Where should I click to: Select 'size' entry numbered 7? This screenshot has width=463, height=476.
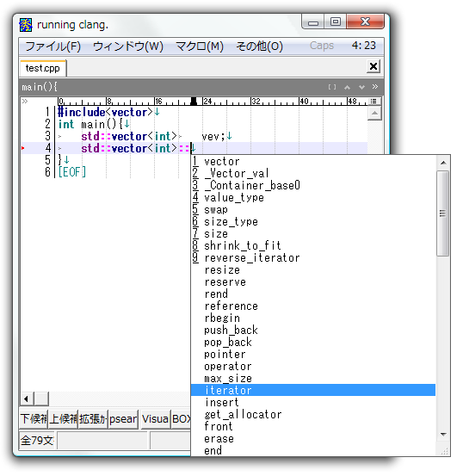(x=313, y=234)
